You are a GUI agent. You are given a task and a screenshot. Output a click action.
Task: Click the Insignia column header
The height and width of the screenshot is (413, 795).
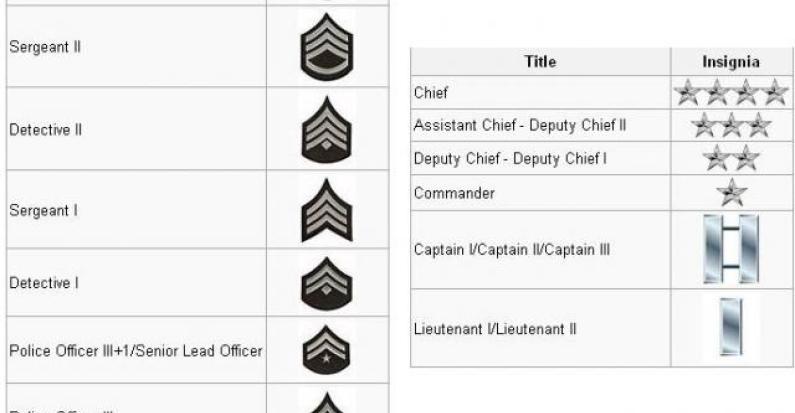coord(731,62)
